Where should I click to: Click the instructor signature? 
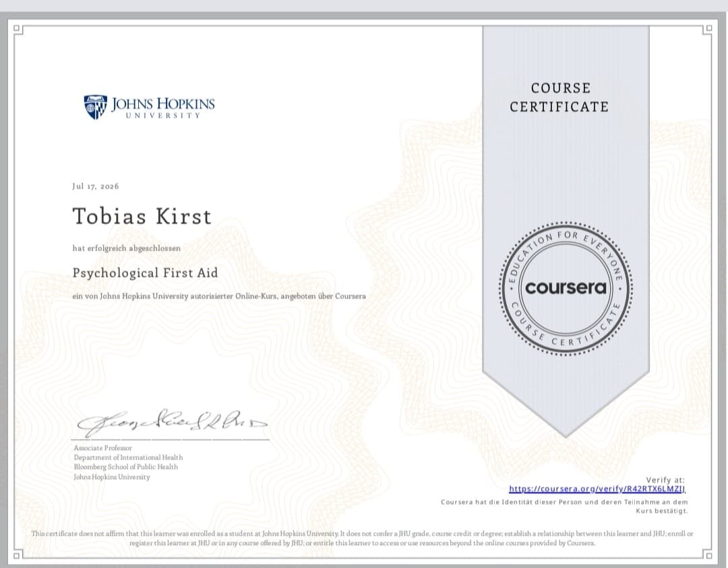pyautogui.click(x=173, y=422)
